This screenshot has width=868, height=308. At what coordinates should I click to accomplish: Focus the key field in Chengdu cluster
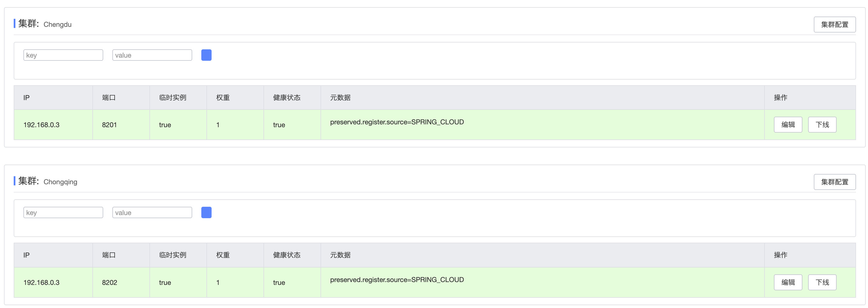pos(63,55)
